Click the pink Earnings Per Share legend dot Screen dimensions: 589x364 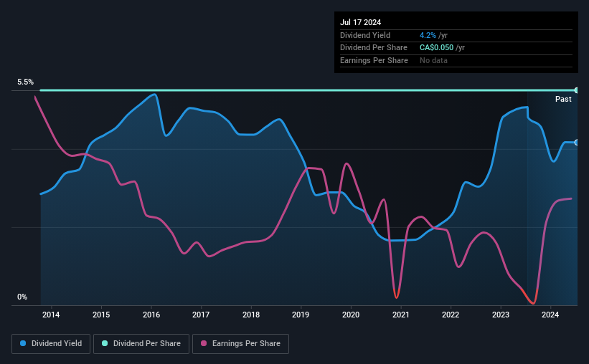(x=204, y=343)
